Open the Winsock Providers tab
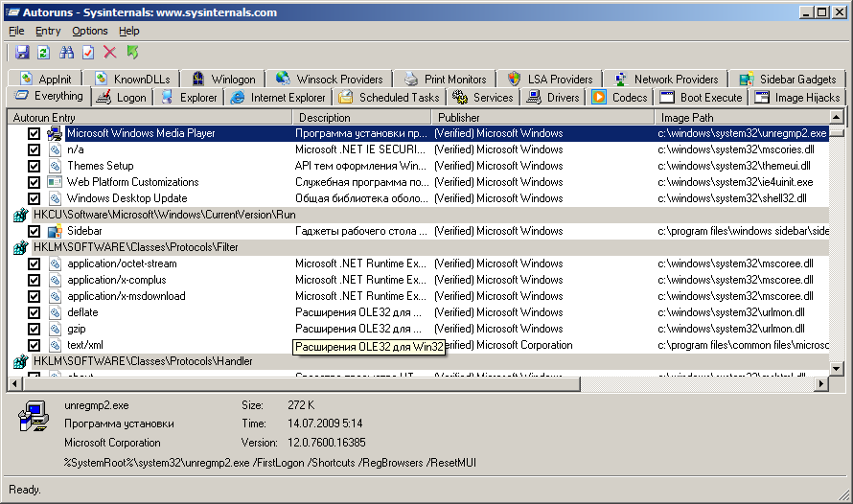 point(329,80)
